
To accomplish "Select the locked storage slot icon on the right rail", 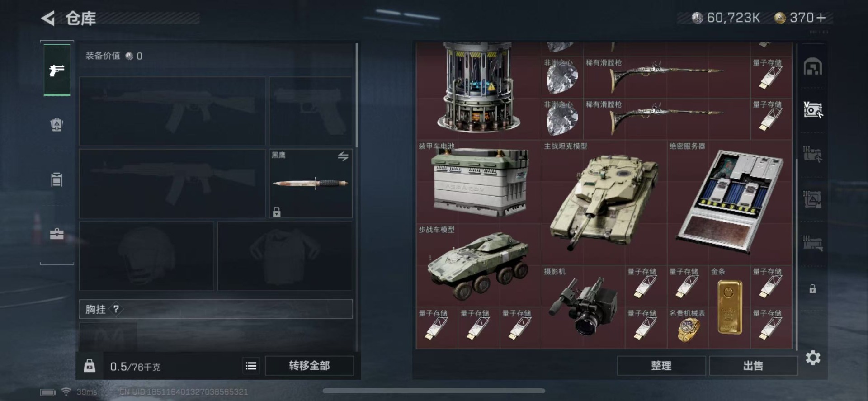I will click(x=812, y=289).
